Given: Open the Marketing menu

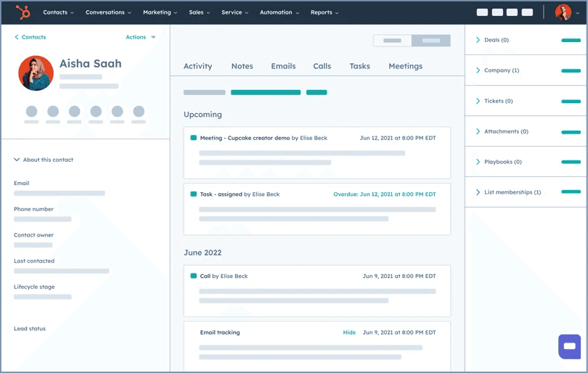Looking at the screenshot, I should click(x=160, y=12).
